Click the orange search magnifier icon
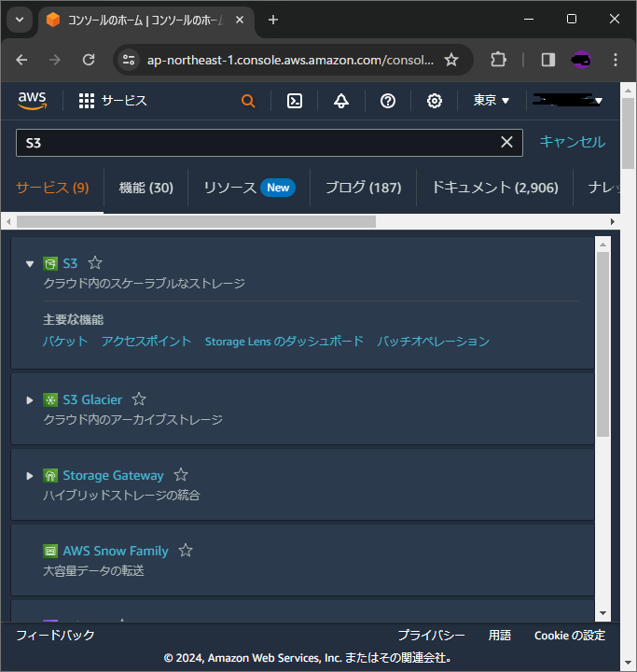This screenshot has height=672, width=637. point(248,101)
